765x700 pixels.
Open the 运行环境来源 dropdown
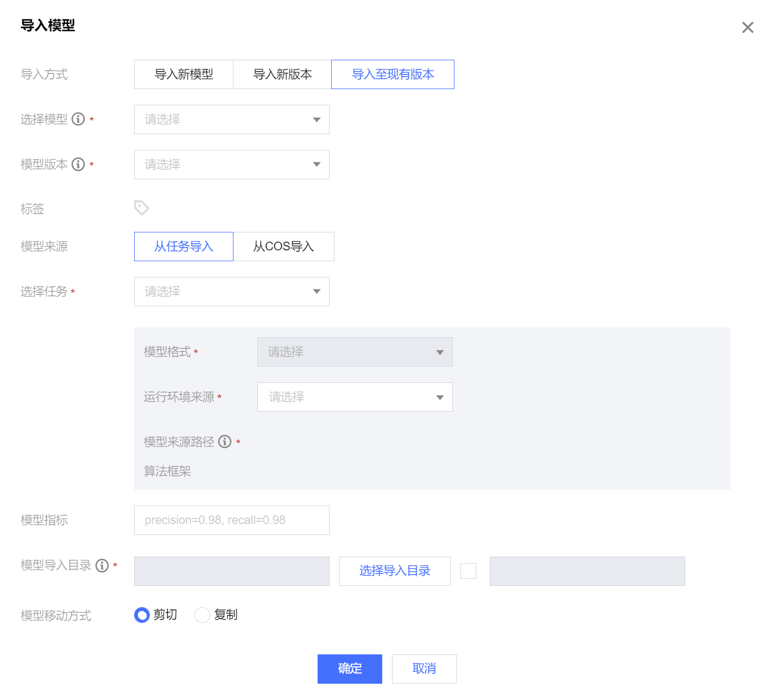[355, 397]
